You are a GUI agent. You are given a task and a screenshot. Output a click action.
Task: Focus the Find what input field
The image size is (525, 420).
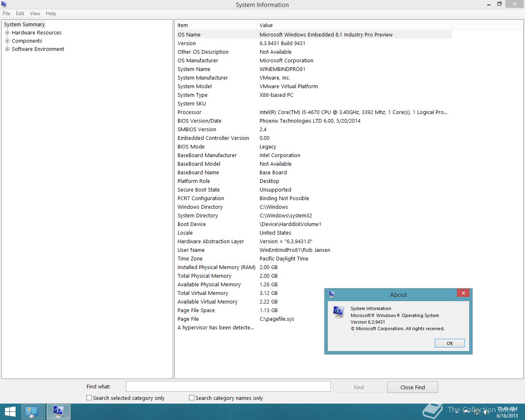(x=228, y=386)
